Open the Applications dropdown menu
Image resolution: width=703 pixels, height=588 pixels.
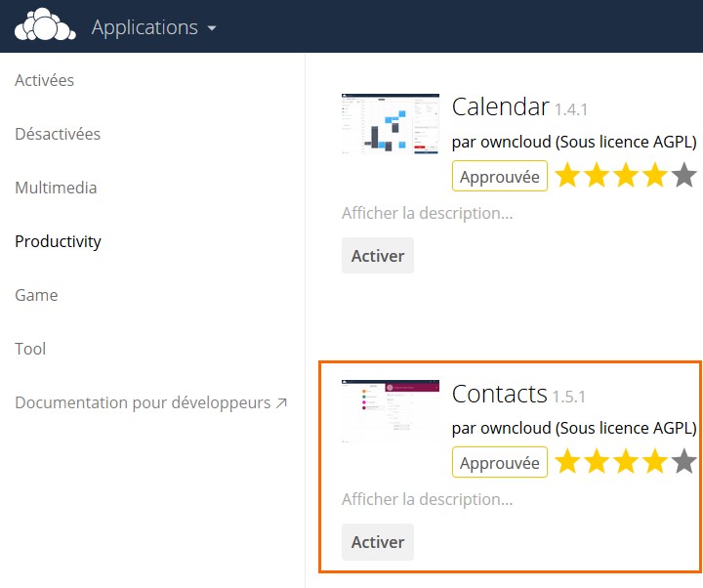(153, 27)
